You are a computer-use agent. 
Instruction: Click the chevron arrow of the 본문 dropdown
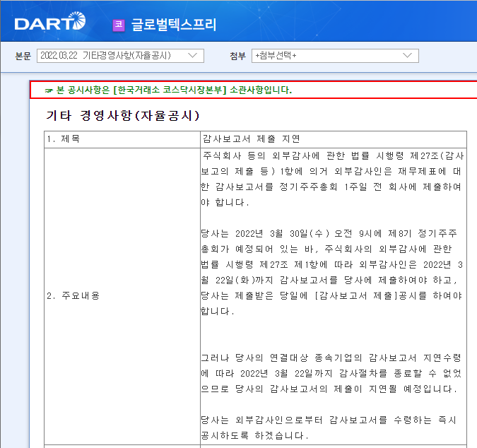[193, 55]
